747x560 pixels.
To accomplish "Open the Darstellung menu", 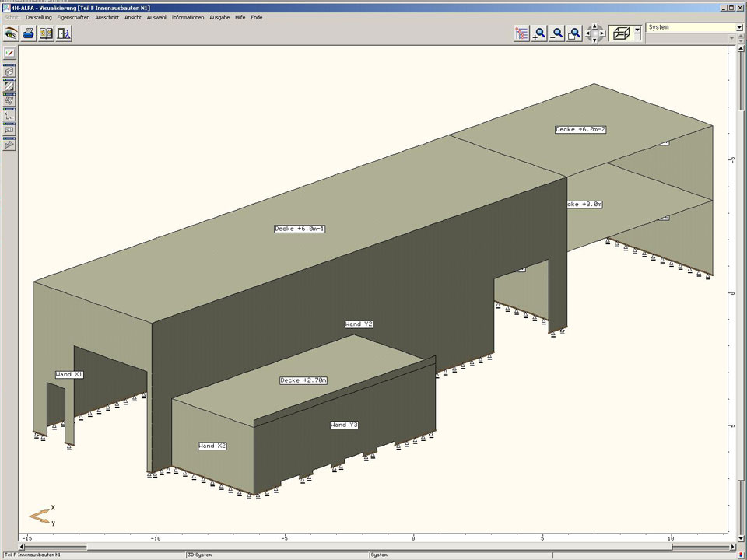I will point(39,17).
